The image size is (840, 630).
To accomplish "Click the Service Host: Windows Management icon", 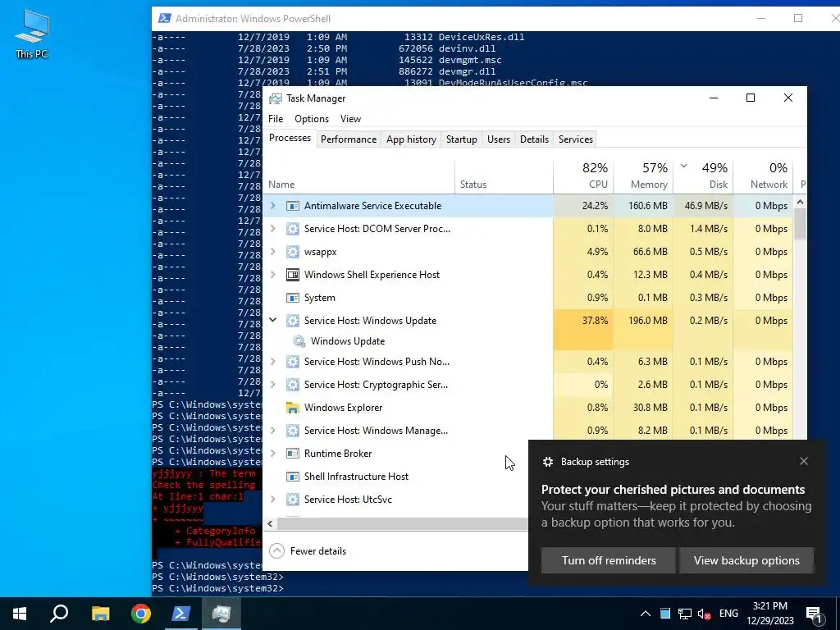I will tap(293, 431).
